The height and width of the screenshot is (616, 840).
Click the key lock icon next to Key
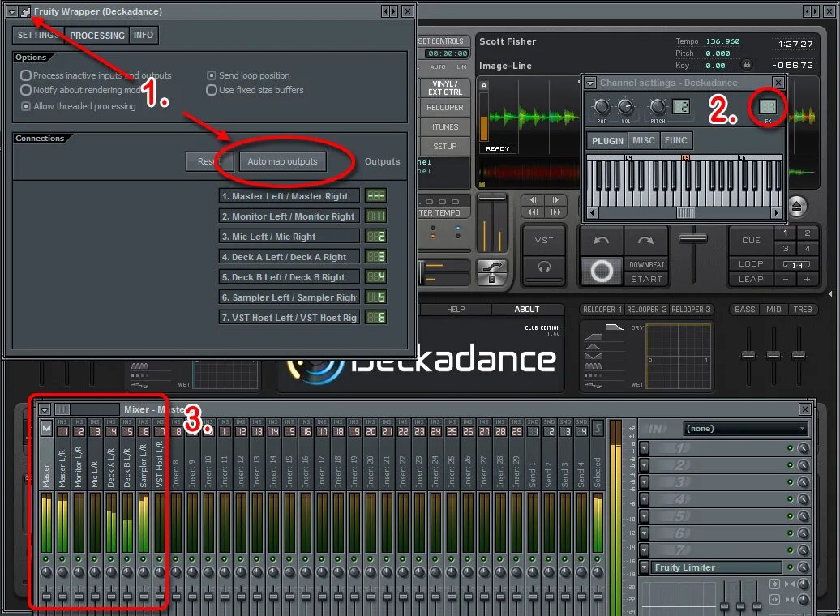click(x=746, y=65)
